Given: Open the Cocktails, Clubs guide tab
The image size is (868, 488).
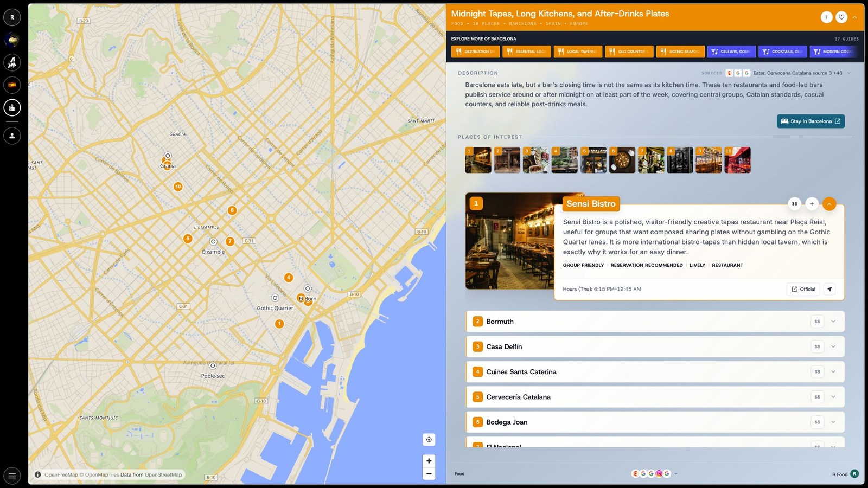Looking at the screenshot, I should [783, 52].
